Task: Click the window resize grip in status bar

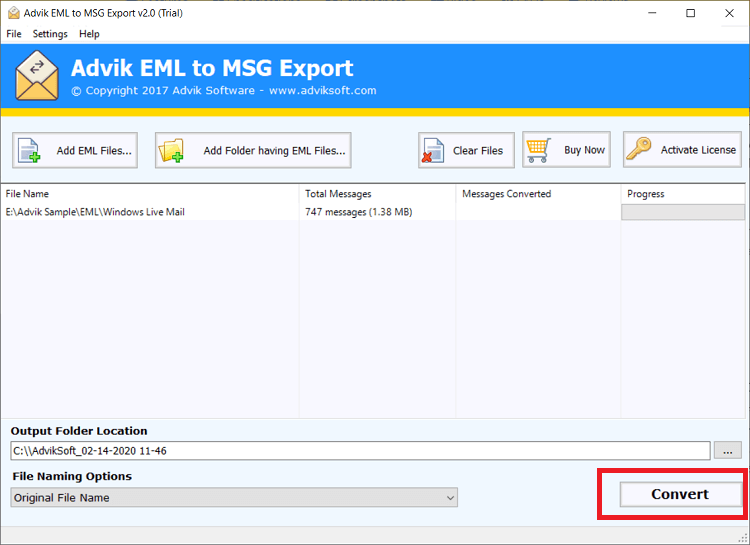Action: coord(742,538)
